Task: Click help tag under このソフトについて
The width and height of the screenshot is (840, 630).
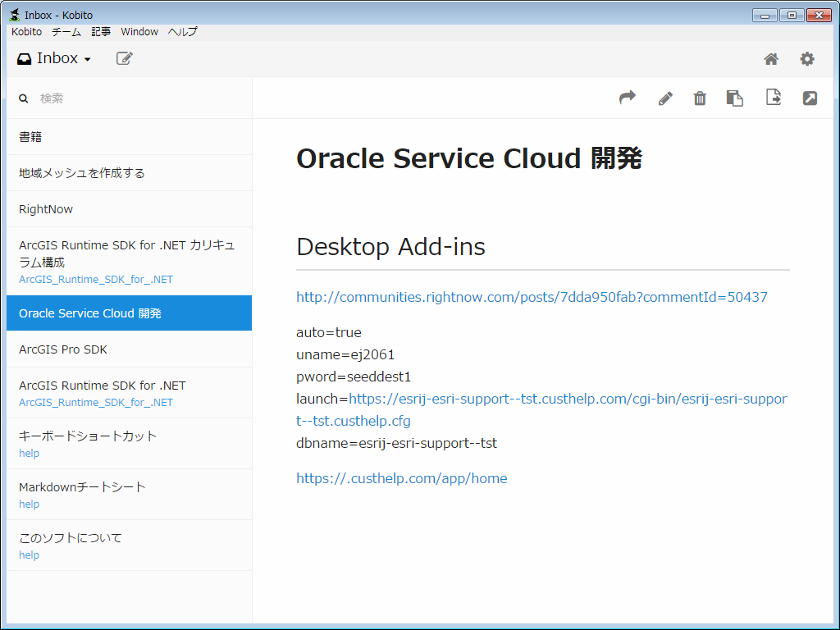Action: point(29,555)
